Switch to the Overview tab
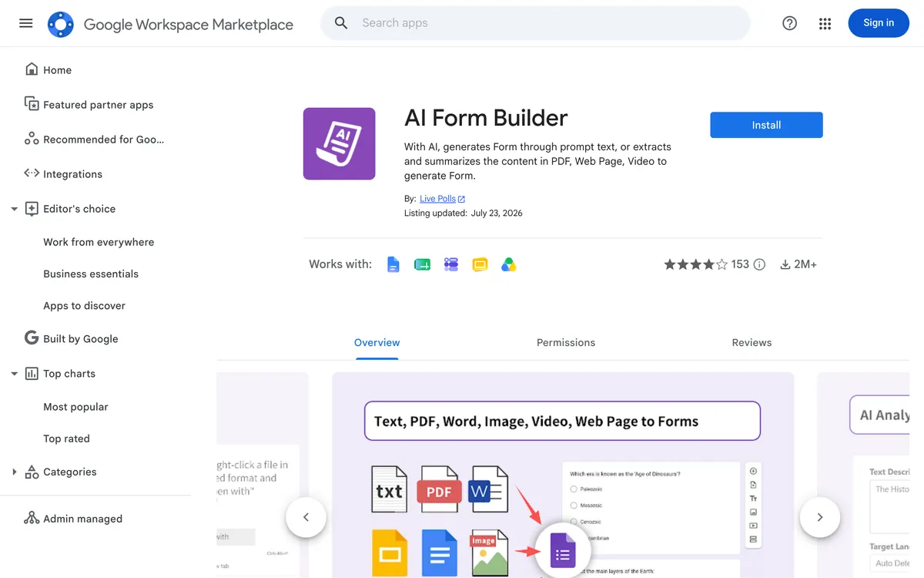 pyautogui.click(x=377, y=343)
